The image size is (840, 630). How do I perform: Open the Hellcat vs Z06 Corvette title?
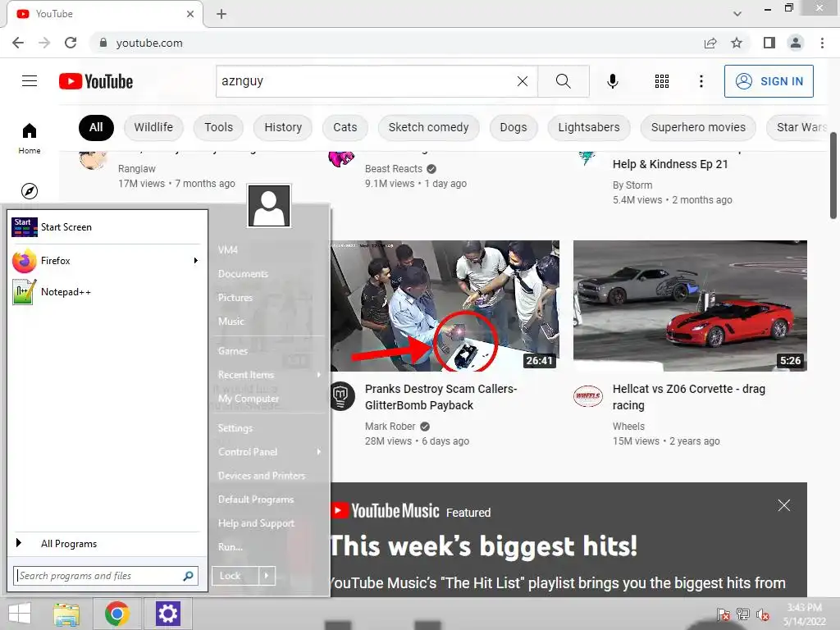point(689,397)
